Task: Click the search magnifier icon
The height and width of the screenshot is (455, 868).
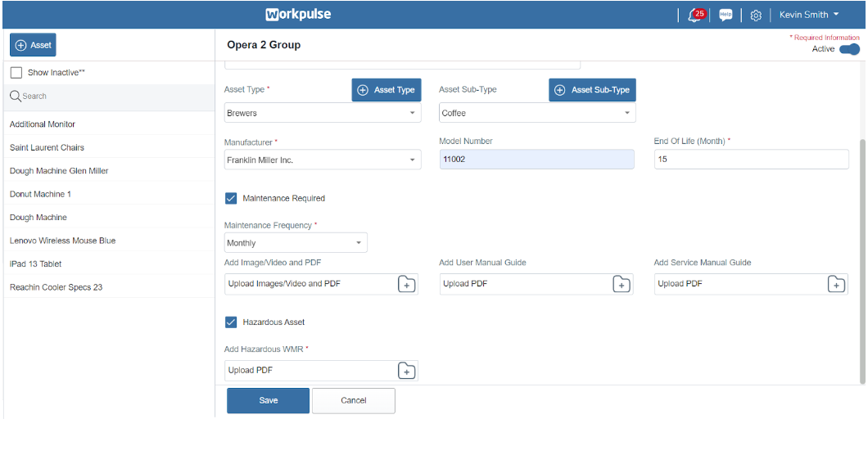Action: coord(16,96)
